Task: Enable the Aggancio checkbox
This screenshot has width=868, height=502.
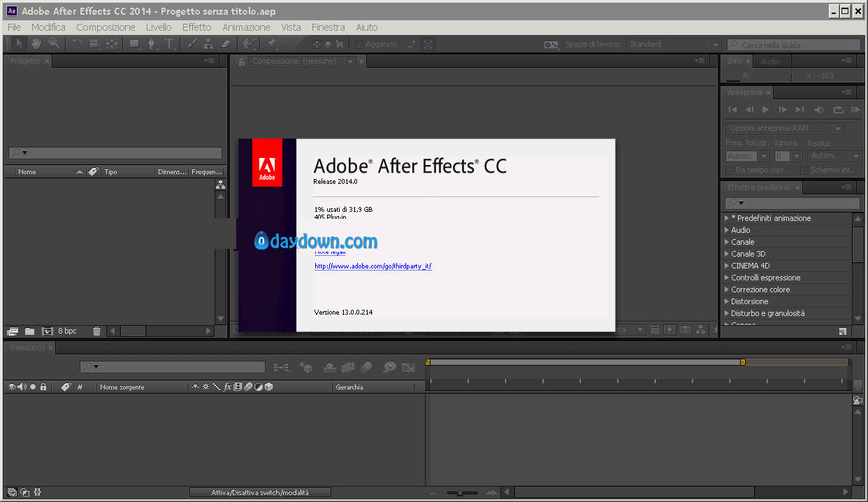Action: coord(359,45)
